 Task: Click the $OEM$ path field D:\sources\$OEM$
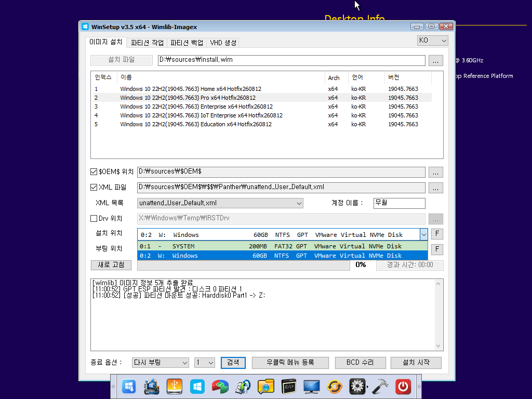281,171
